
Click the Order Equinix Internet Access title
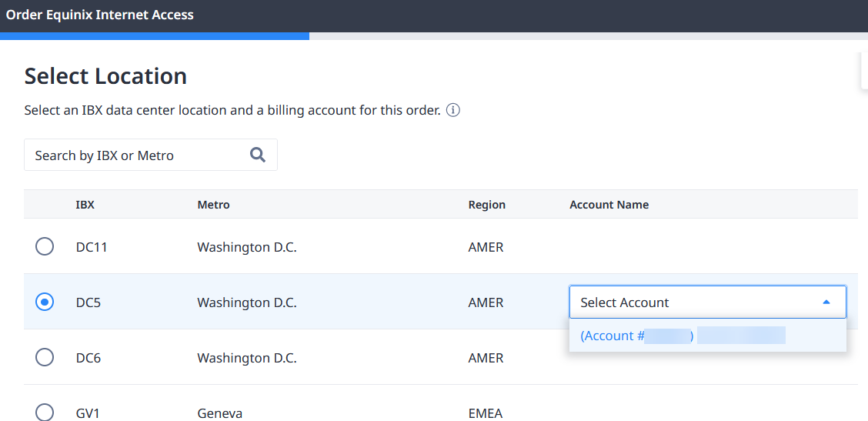[x=99, y=15]
